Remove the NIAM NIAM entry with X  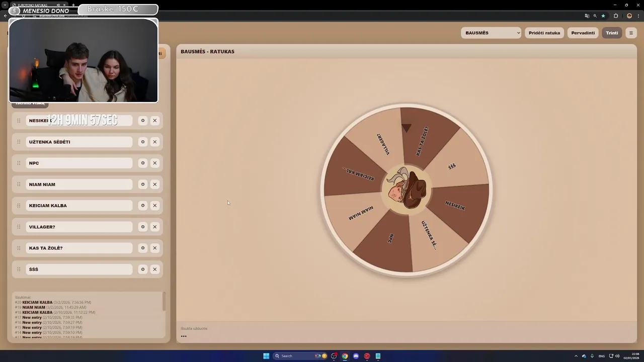click(155, 185)
